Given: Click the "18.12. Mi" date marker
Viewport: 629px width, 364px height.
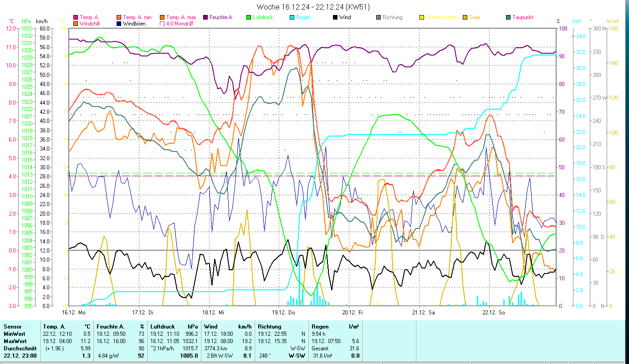Looking at the screenshot, I should (213, 313).
